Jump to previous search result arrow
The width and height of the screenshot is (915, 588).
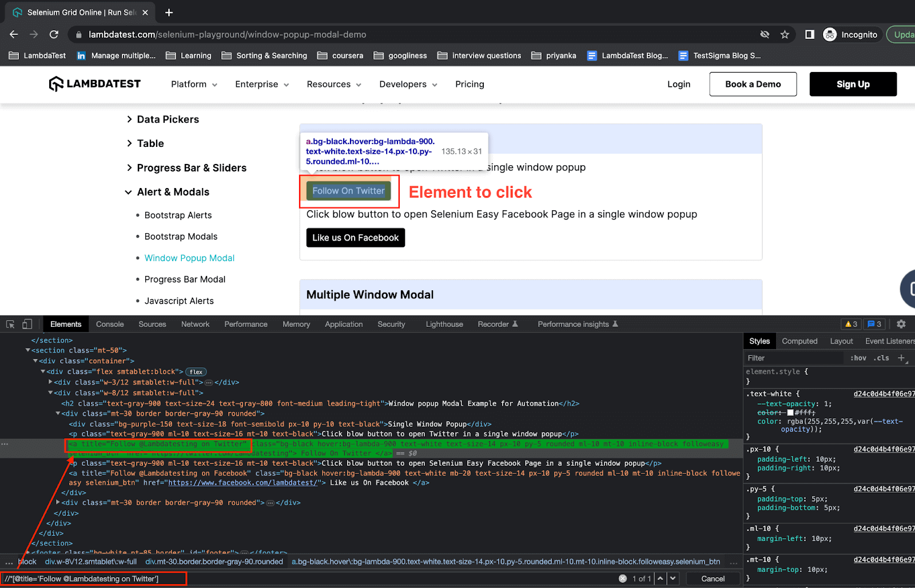pyautogui.click(x=661, y=578)
